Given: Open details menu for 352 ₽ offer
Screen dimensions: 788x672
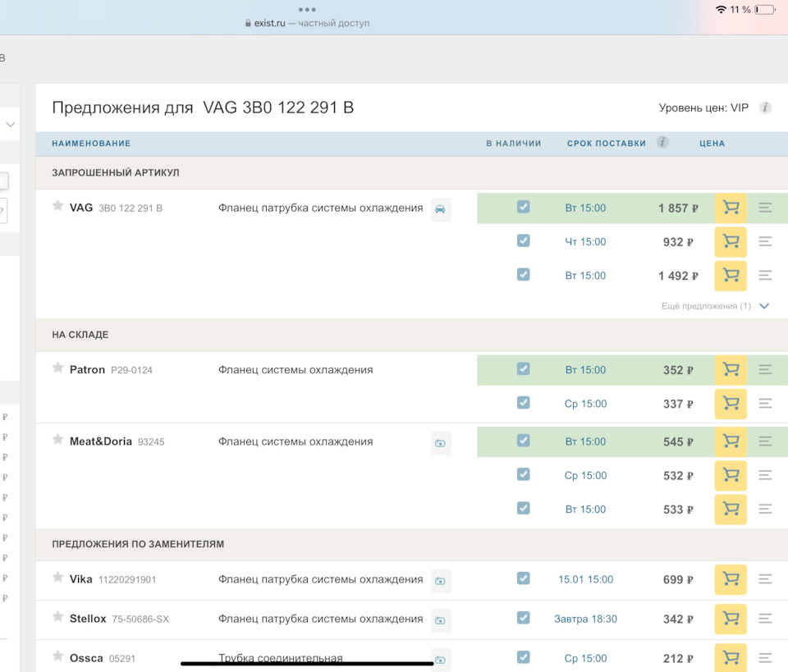Looking at the screenshot, I should [x=765, y=370].
